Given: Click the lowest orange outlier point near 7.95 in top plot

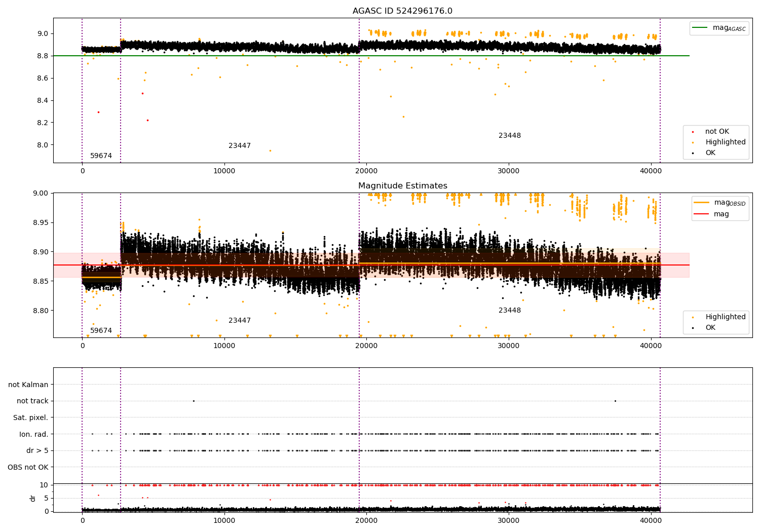Looking at the screenshot, I should [x=270, y=150].
